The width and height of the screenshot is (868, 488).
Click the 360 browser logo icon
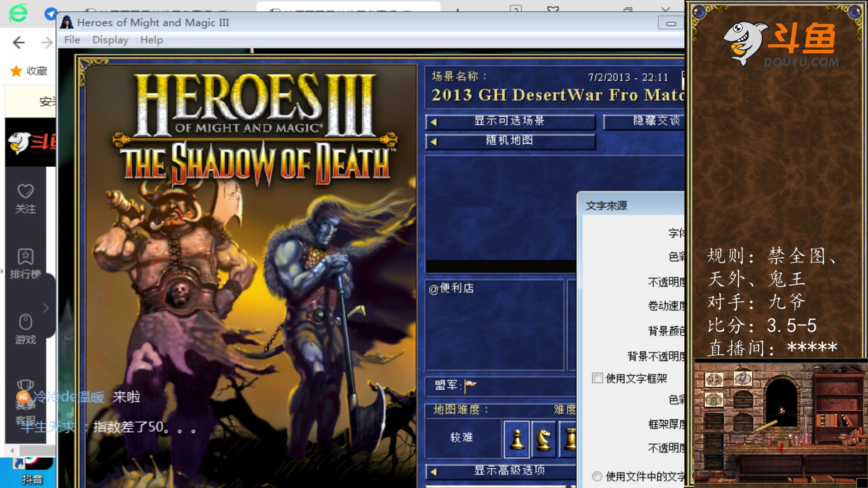pyautogui.click(x=18, y=13)
